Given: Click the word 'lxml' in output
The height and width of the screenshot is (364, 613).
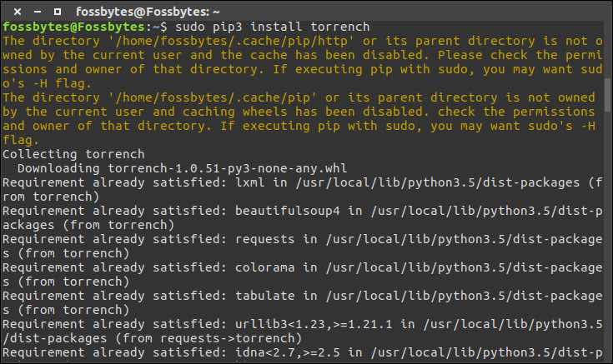Looking at the screenshot, I should [249, 182].
